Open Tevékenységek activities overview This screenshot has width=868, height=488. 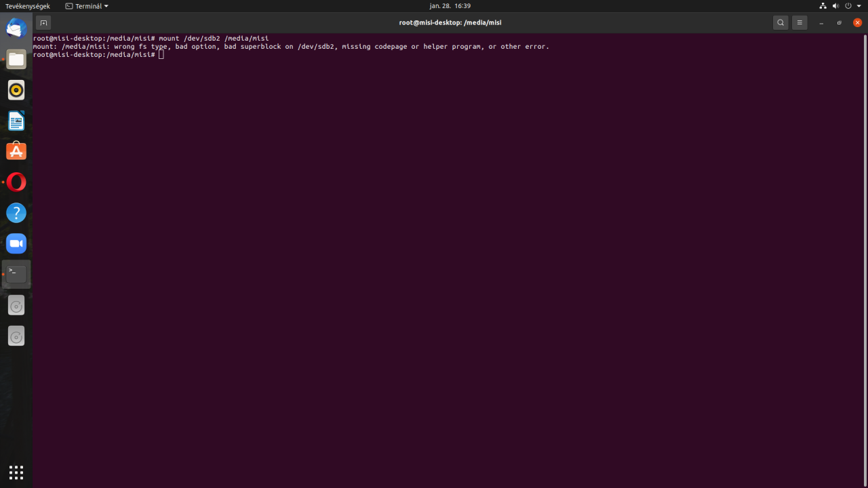click(x=28, y=5)
